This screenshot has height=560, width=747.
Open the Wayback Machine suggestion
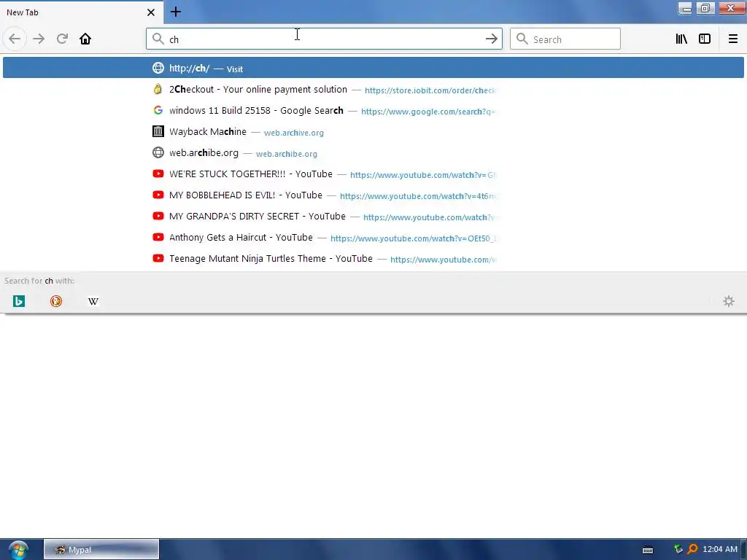coord(373,132)
